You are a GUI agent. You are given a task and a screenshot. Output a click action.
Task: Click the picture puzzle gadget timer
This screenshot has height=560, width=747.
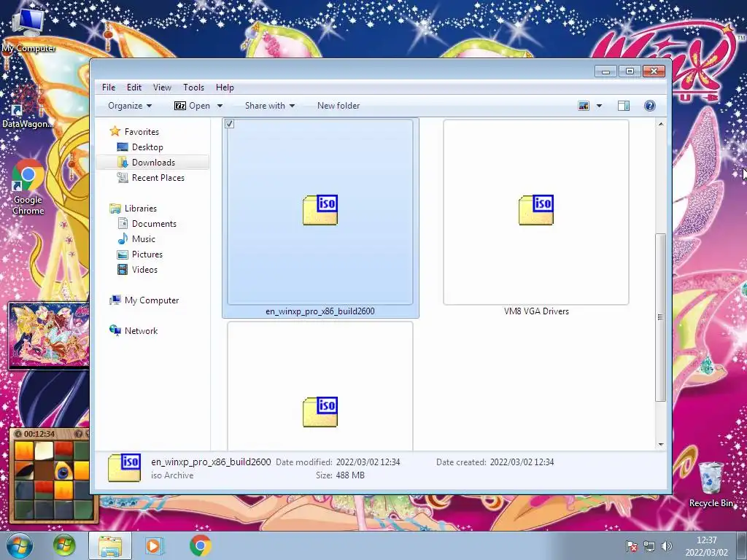tap(39, 434)
